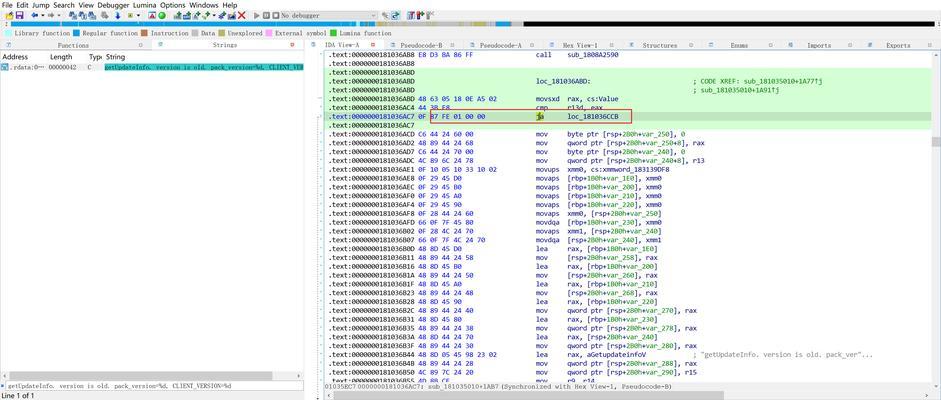The width and height of the screenshot is (941, 400).
Task: Open the Help menu
Action: [230, 5]
